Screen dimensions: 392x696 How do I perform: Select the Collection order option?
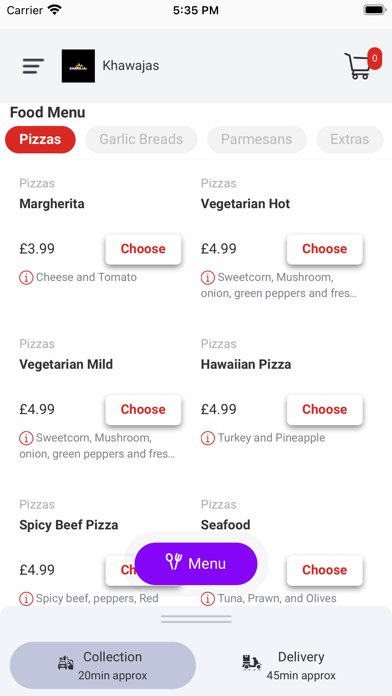[x=103, y=665]
